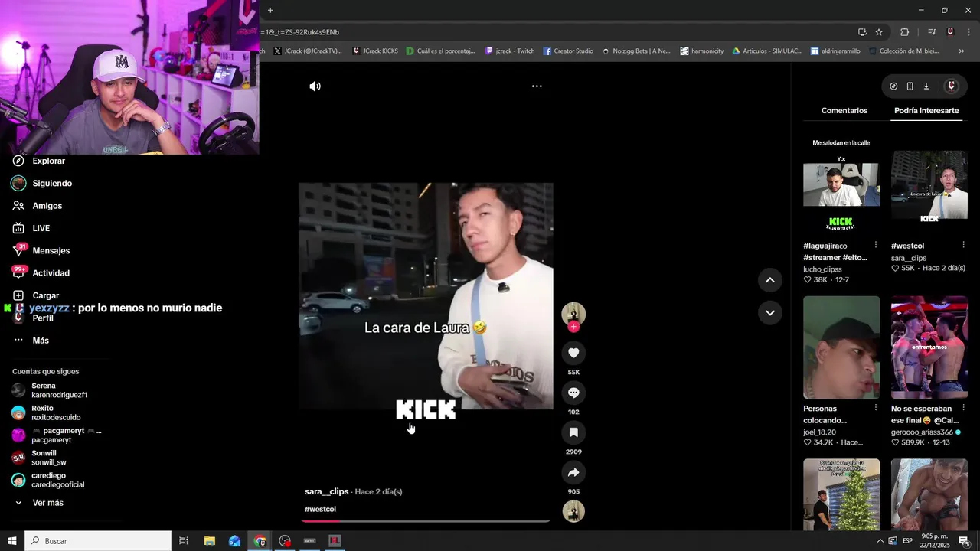Open Actividad notifications in the sidebar
This screenshot has width=980, height=551.
click(x=51, y=273)
